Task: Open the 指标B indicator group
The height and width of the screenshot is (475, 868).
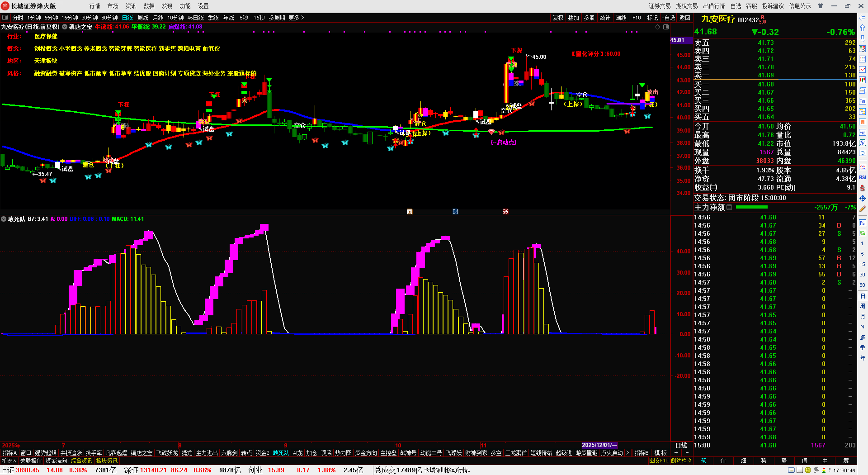Action: point(642,453)
